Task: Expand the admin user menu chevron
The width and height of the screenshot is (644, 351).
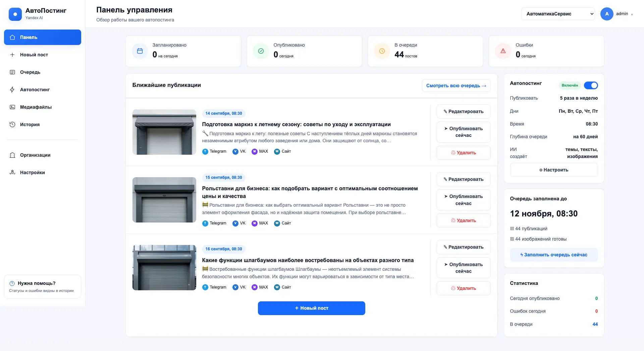Action: [632, 14]
